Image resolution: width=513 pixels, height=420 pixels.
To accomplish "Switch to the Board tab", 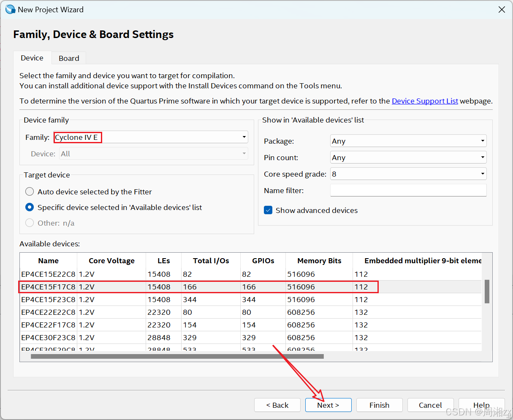I will coord(69,58).
